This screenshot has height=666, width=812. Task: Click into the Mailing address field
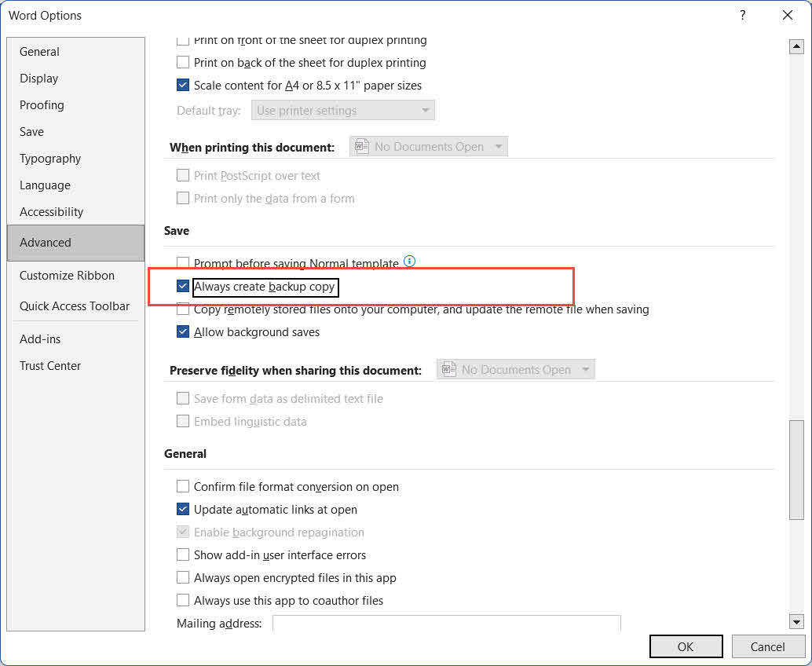pyautogui.click(x=446, y=624)
